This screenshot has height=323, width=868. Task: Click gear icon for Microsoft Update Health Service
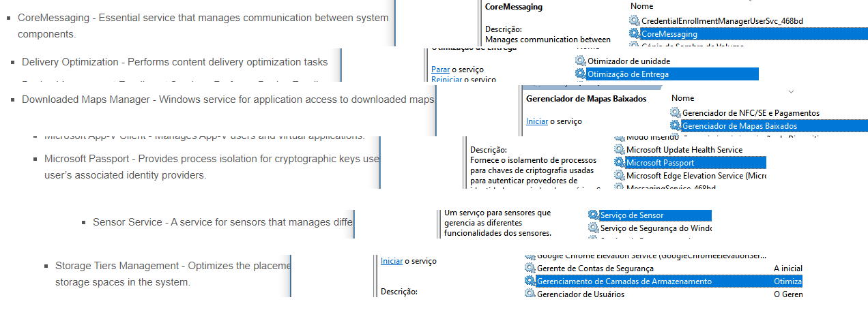tap(620, 149)
